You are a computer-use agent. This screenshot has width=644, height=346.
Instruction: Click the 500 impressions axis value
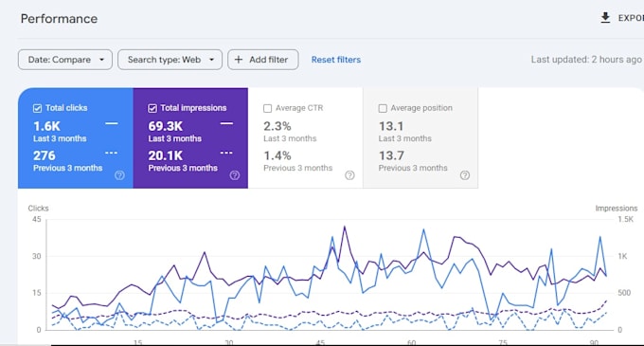(624, 293)
